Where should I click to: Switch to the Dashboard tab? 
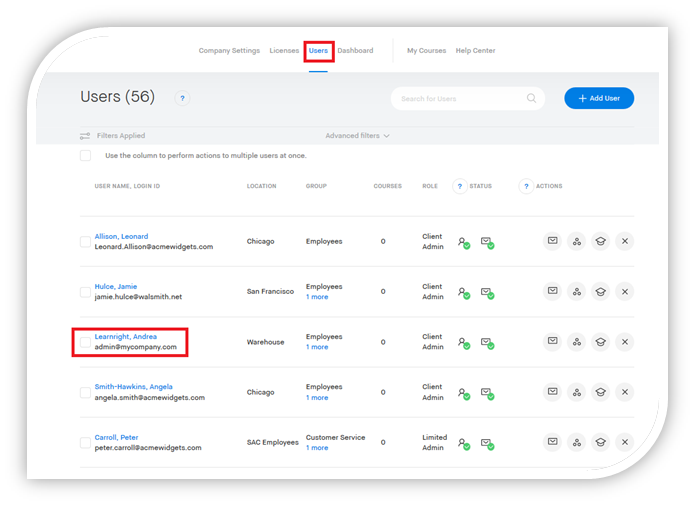[x=355, y=51]
